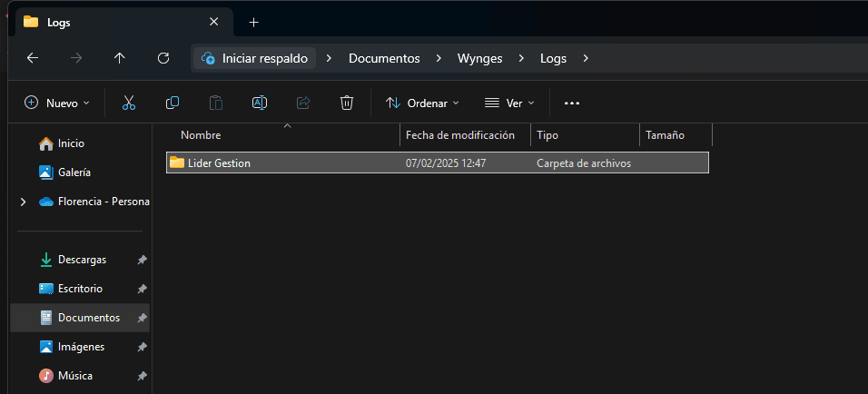868x394 pixels.
Task: Click the Copy icon in toolbar
Action: tap(173, 103)
